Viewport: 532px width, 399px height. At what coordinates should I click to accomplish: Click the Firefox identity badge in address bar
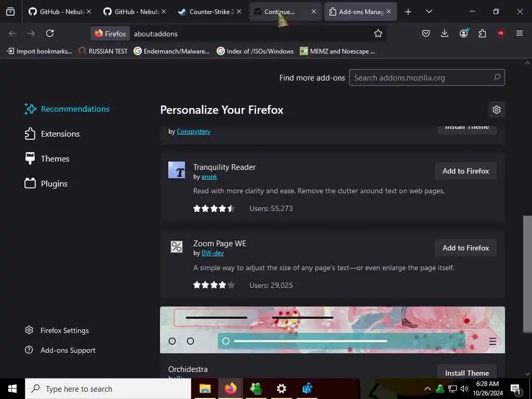110,34
